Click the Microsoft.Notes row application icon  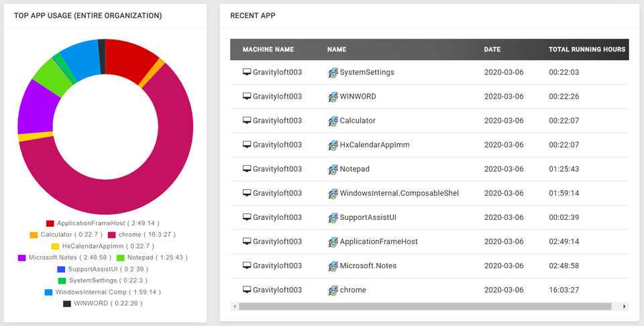coord(333,266)
